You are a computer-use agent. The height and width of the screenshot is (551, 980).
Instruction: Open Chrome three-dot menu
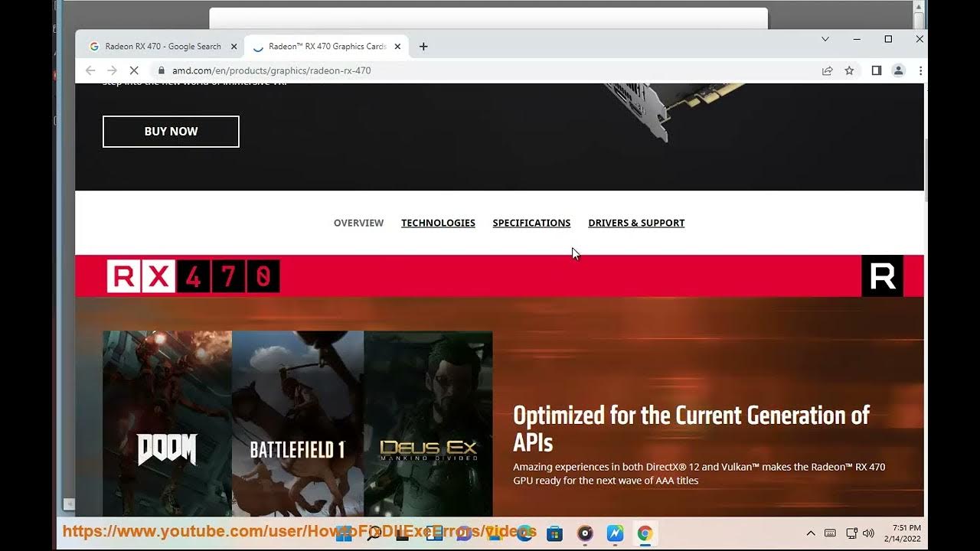(x=920, y=70)
